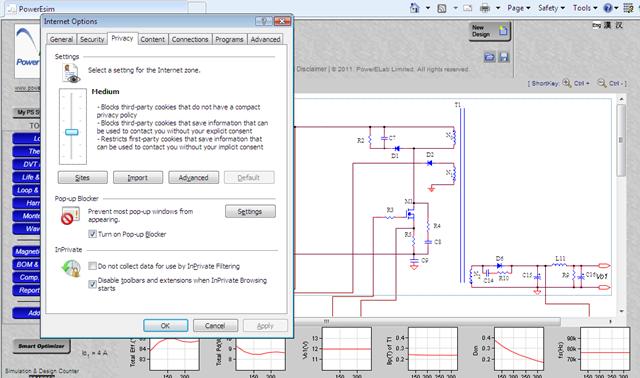The width and height of the screenshot is (640, 378).
Task: Select capacitor C7 in the schematic
Action: [x=384, y=138]
